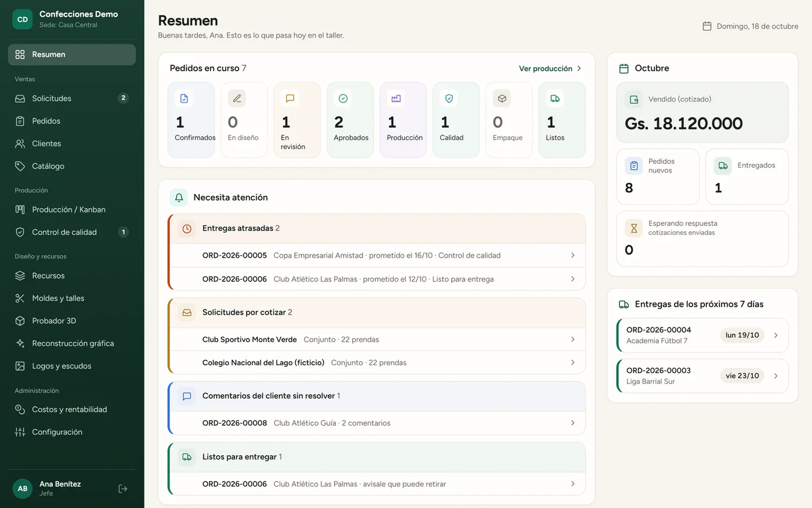
Task: Click the calendar icon beside Octubre
Action: coord(624,69)
